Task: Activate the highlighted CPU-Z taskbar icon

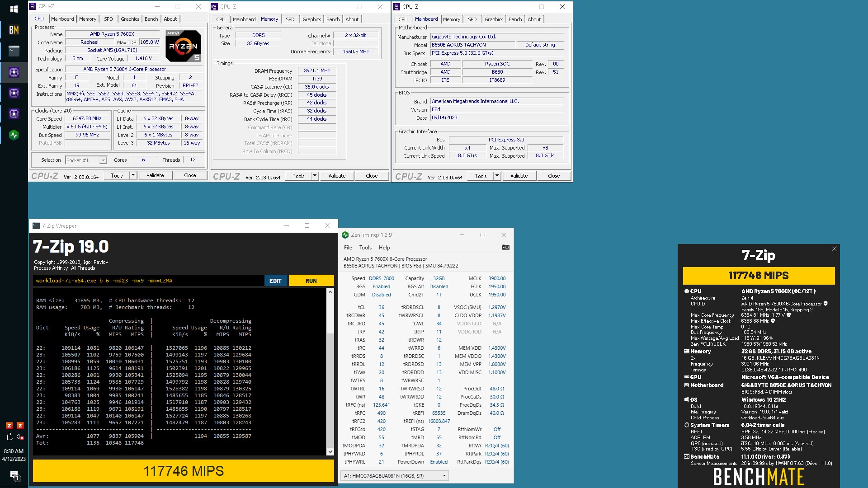Action: [14, 72]
